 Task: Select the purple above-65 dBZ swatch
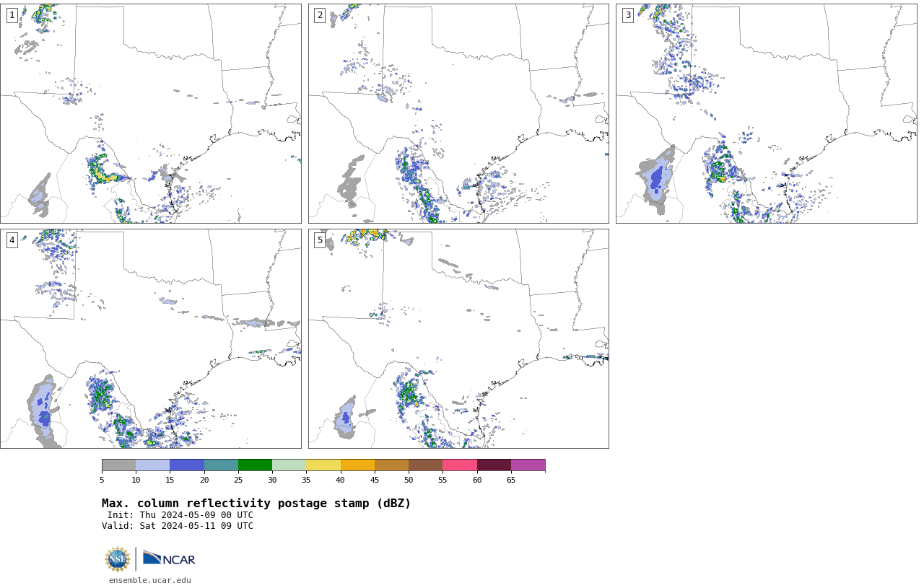coord(528,465)
